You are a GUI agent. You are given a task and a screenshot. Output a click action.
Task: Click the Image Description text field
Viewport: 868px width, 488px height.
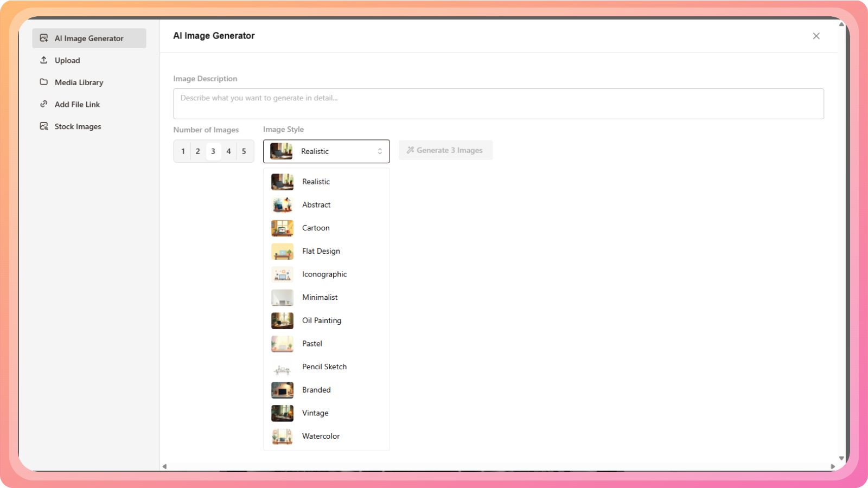click(x=498, y=104)
